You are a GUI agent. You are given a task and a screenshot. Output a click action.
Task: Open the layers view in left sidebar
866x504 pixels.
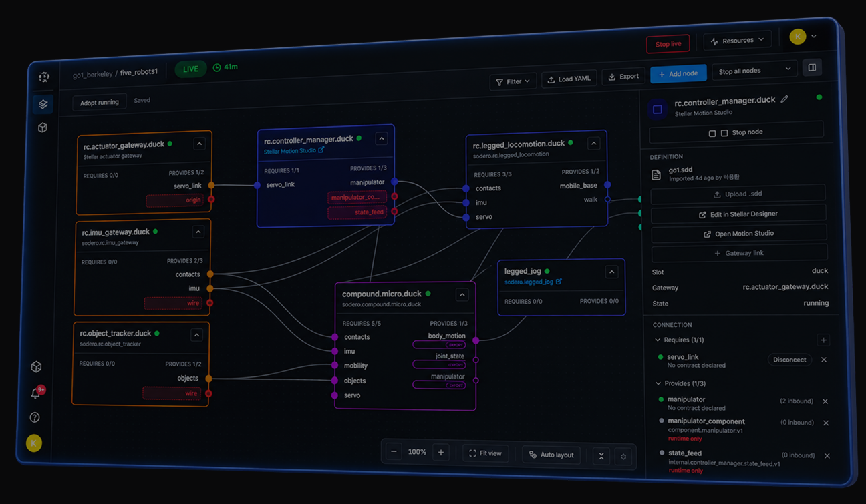[43, 104]
